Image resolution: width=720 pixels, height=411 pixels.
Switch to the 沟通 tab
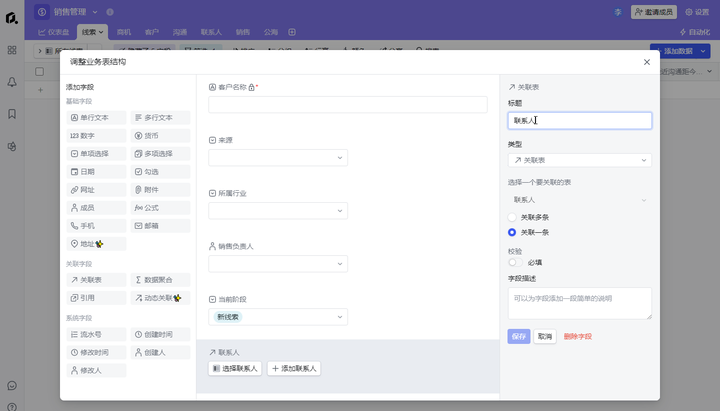180,32
